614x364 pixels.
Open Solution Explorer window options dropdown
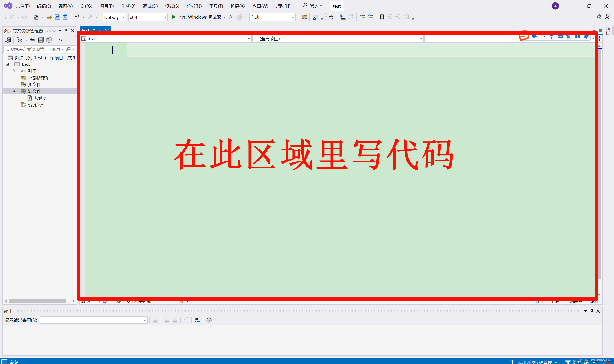click(x=60, y=31)
